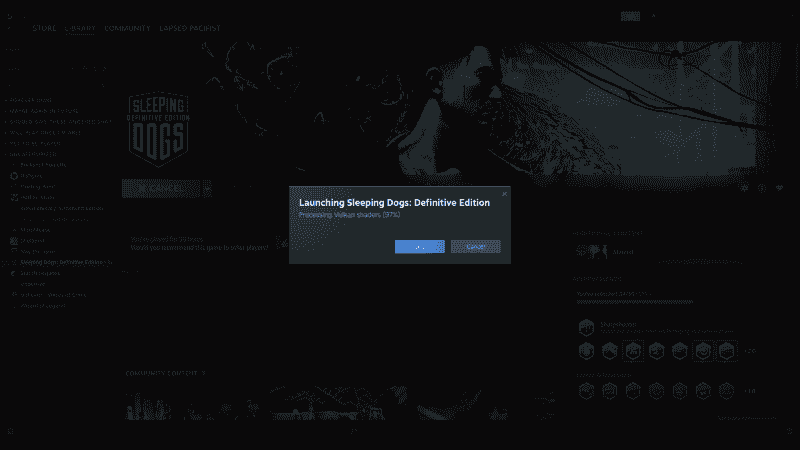Cancel the Sleeping Dogs launch dialog

tap(476, 246)
